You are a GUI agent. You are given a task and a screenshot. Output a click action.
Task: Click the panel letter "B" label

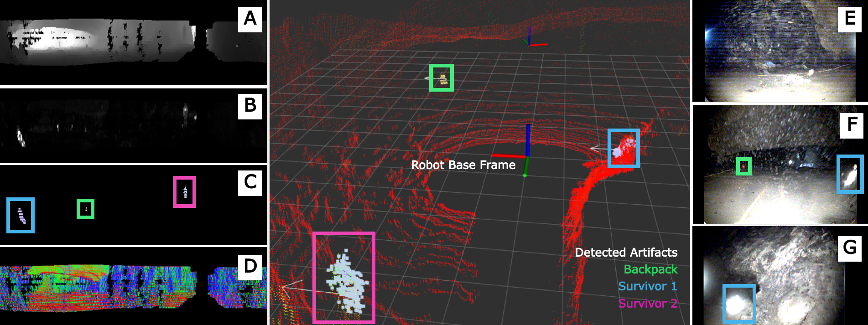[x=250, y=106]
